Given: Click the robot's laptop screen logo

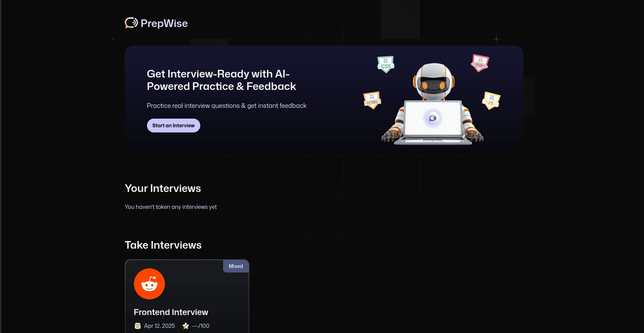Looking at the screenshot, I should tap(433, 118).
